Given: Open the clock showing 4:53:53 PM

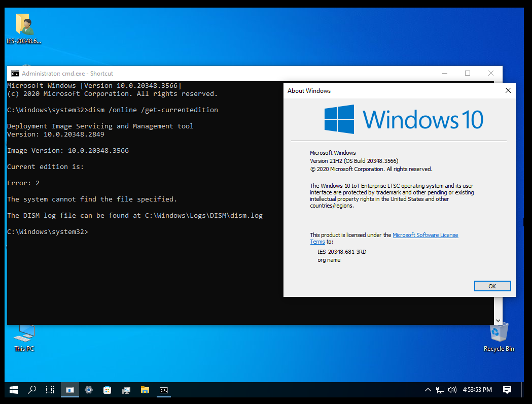Looking at the screenshot, I should click(x=477, y=390).
